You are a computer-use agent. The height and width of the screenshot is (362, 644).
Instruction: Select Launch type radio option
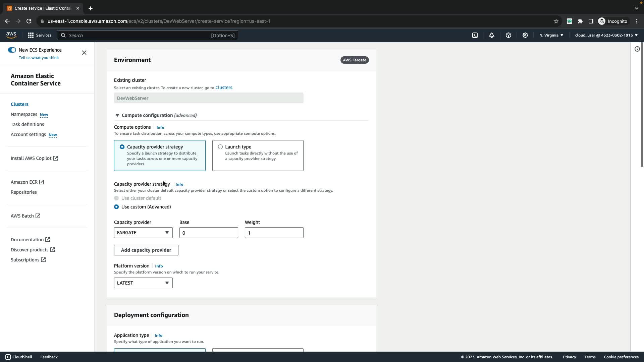pyautogui.click(x=220, y=147)
